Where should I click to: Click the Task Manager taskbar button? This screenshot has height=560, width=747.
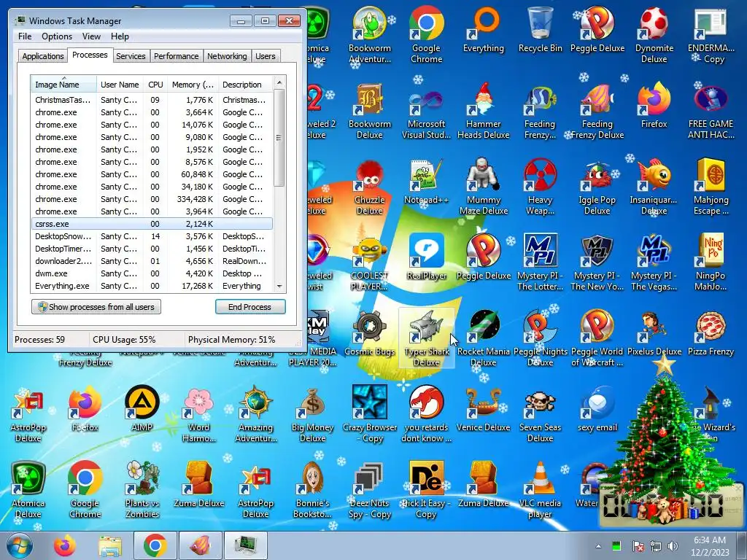[x=246, y=545]
